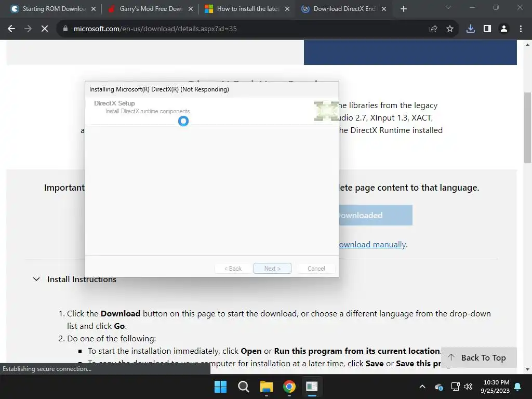Open the Windows Start menu
Screen dimensions: 532x399
[x=220, y=387]
